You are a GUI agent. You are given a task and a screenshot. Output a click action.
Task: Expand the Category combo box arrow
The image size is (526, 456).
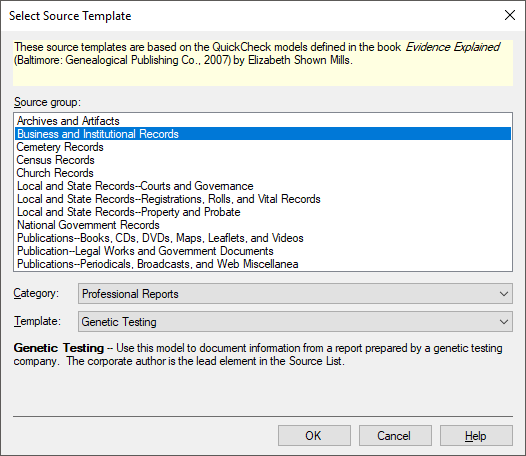click(504, 294)
